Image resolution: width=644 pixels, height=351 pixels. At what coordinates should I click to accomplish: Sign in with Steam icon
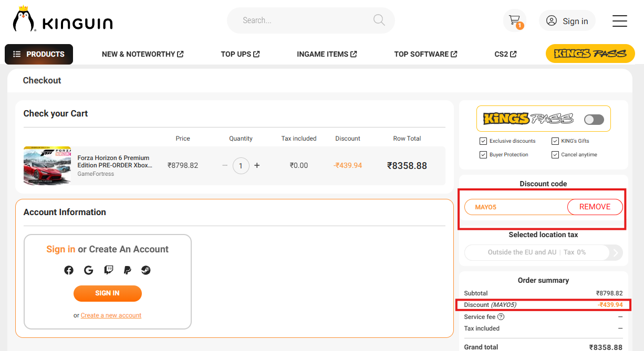pyautogui.click(x=146, y=270)
